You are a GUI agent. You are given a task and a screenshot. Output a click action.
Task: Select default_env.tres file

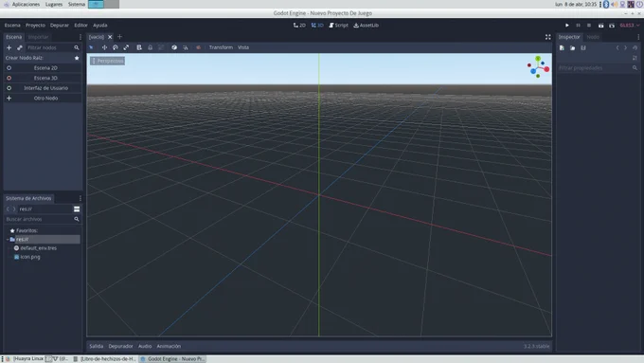tap(38, 248)
